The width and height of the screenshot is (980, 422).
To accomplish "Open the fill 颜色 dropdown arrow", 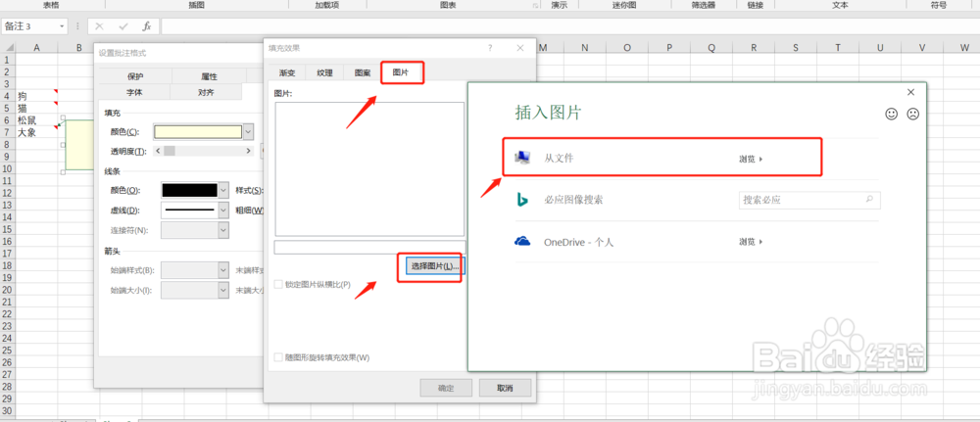I will (x=248, y=132).
